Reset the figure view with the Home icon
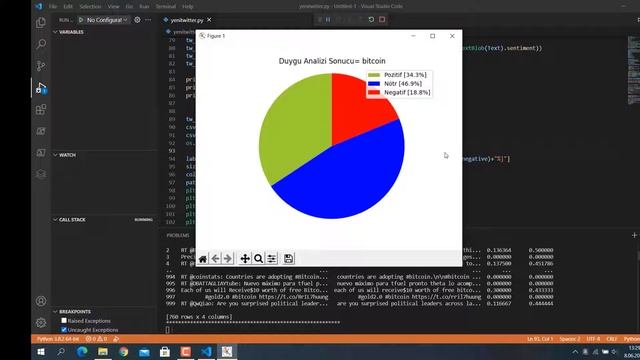 tap(203, 259)
